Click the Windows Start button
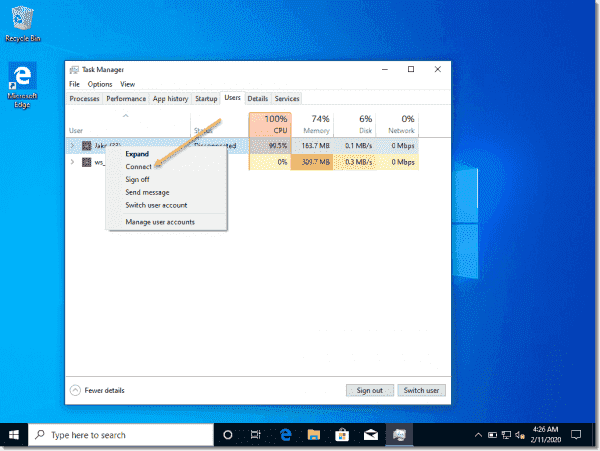Viewport: 600px width, 451px height. point(14,435)
